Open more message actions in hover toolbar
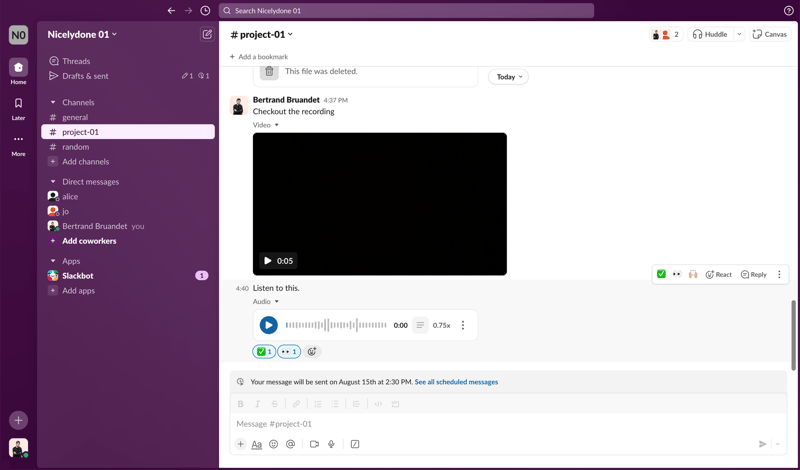This screenshot has height=470, width=800. tap(779, 275)
